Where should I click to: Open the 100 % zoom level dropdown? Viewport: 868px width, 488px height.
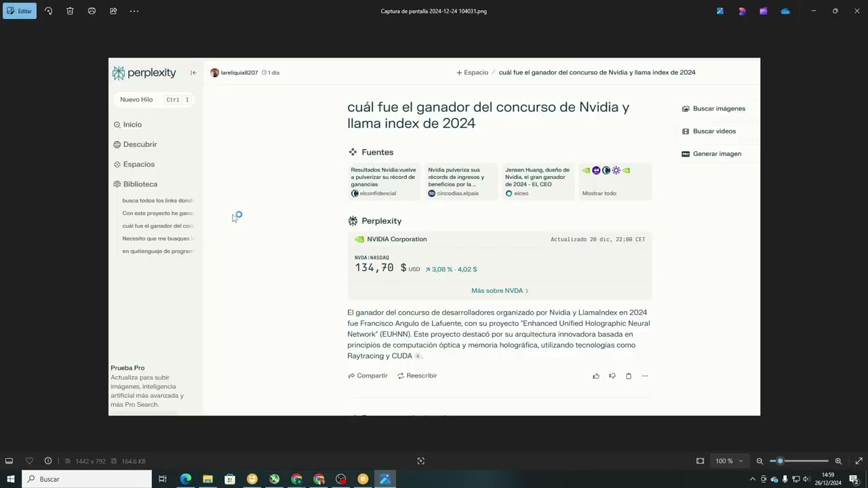pyautogui.click(x=729, y=461)
